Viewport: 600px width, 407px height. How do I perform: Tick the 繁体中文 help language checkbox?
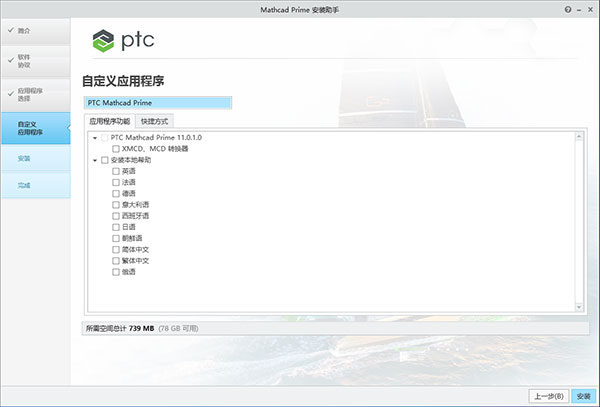tap(116, 261)
